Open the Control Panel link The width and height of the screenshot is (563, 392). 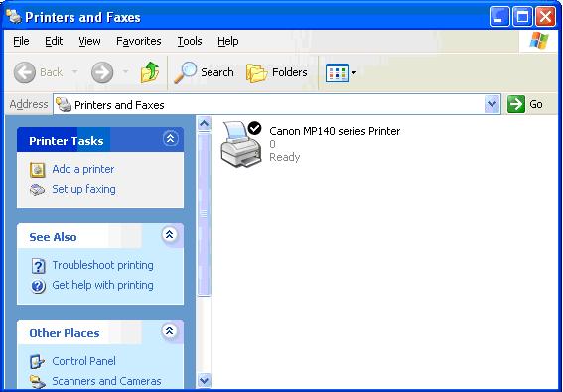tap(83, 361)
